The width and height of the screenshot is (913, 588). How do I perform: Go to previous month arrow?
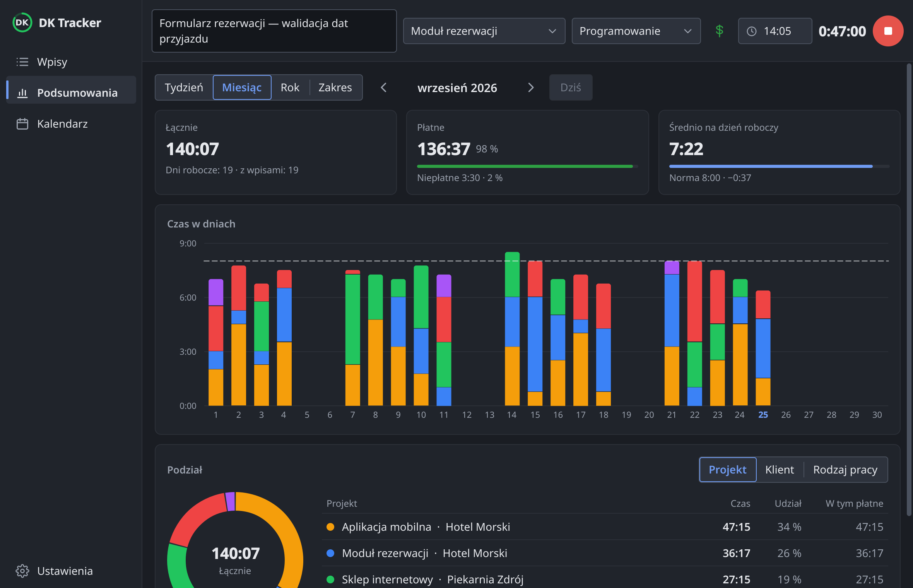click(383, 87)
